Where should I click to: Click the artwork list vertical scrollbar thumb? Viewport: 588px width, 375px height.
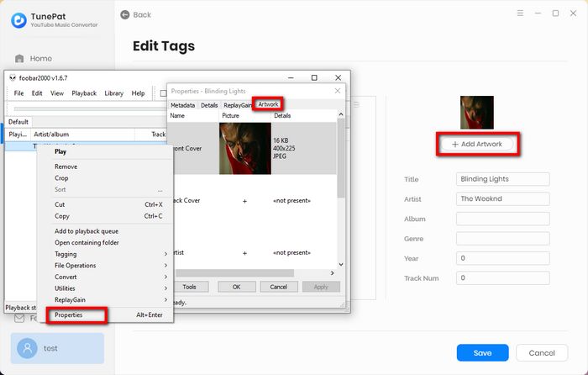coord(341,158)
